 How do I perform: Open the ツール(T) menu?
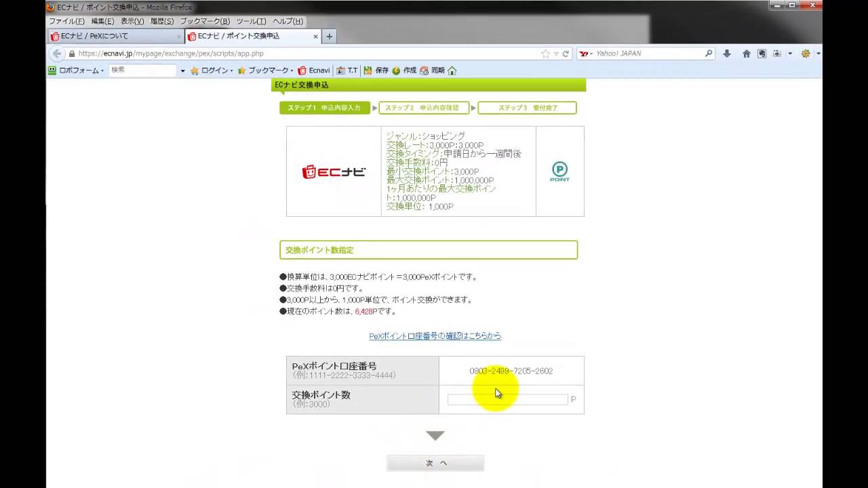(251, 22)
